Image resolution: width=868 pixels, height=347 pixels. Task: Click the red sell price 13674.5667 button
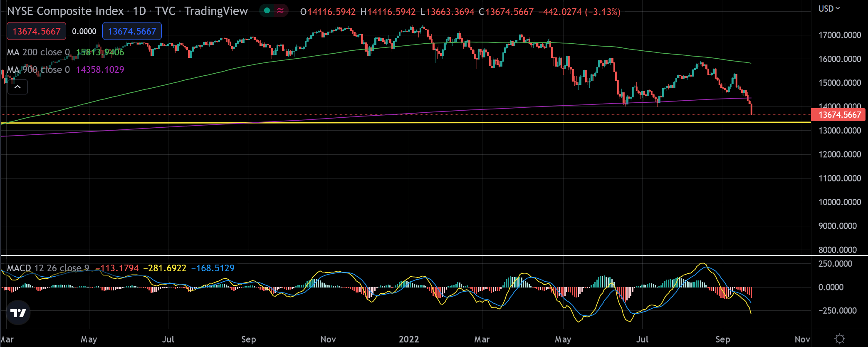click(37, 31)
